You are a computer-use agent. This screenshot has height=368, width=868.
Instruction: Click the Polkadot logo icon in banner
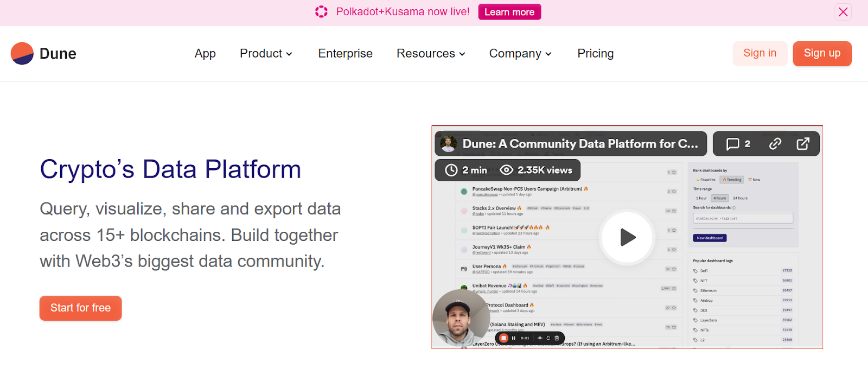321,11
